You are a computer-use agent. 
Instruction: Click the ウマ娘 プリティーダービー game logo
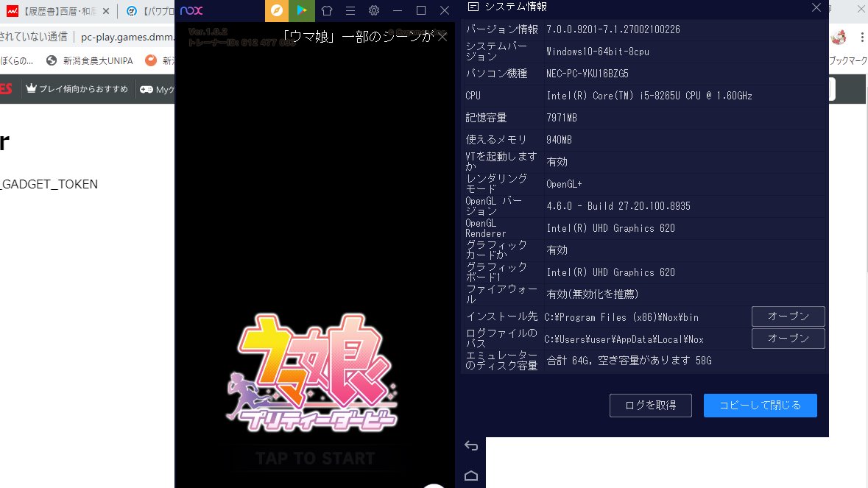click(x=311, y=373)
